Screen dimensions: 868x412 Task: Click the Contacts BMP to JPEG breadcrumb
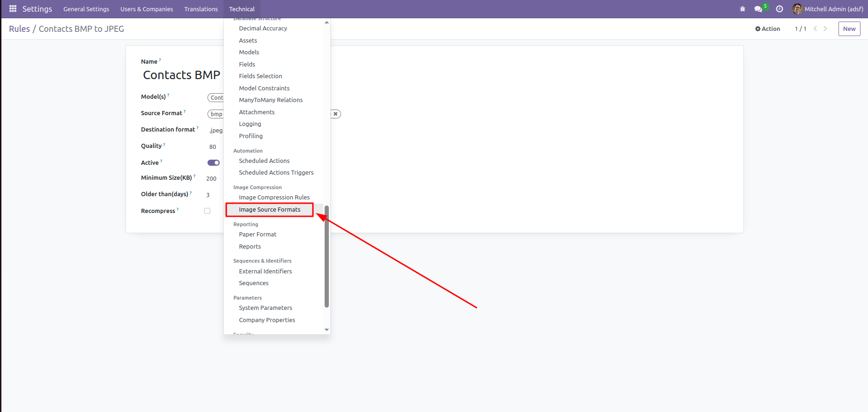[x=82, y=29]
